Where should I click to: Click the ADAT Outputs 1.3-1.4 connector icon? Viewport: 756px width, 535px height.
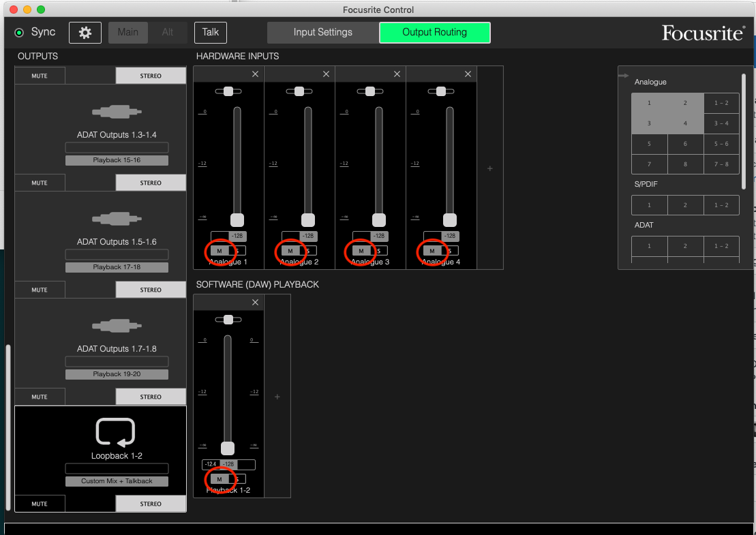tap(117, 112)
